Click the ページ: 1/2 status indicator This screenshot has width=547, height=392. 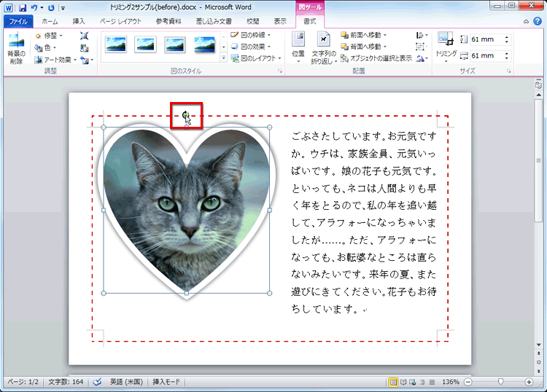coord(23,382)
